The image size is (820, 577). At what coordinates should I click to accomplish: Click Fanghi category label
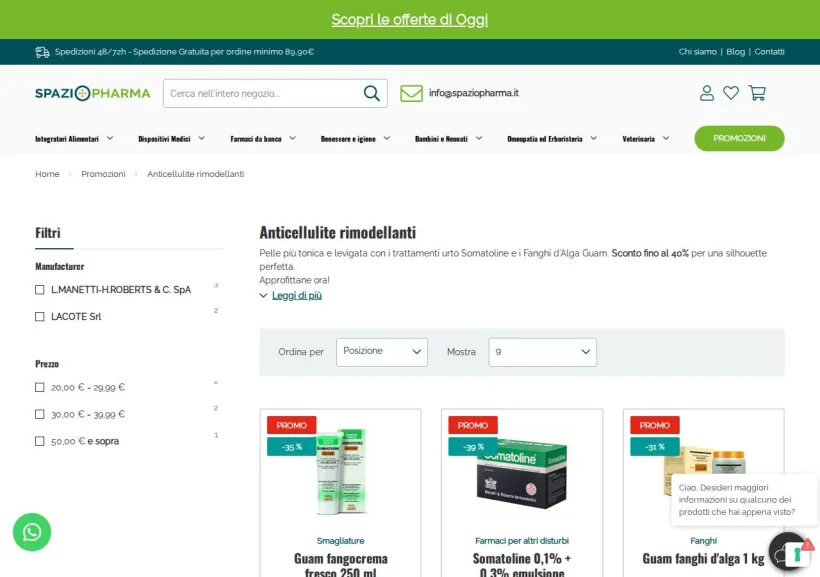[703, 540]
